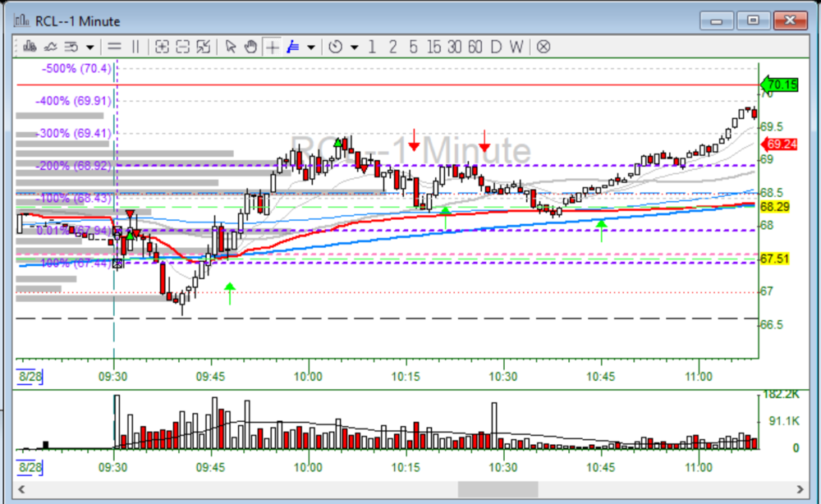The image size is (821, 504).
Task: Select the Weekly (W) timeframe button
Action: pos(516,47)
